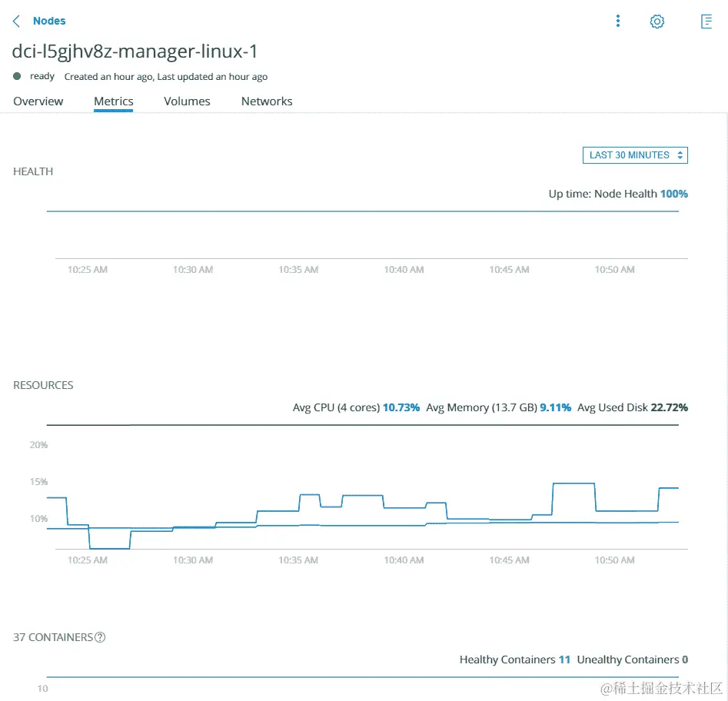The height and width of the screenshot is (701, 728).
Task: Click the HEALTH section heading
Action: [x=33, y=171]
